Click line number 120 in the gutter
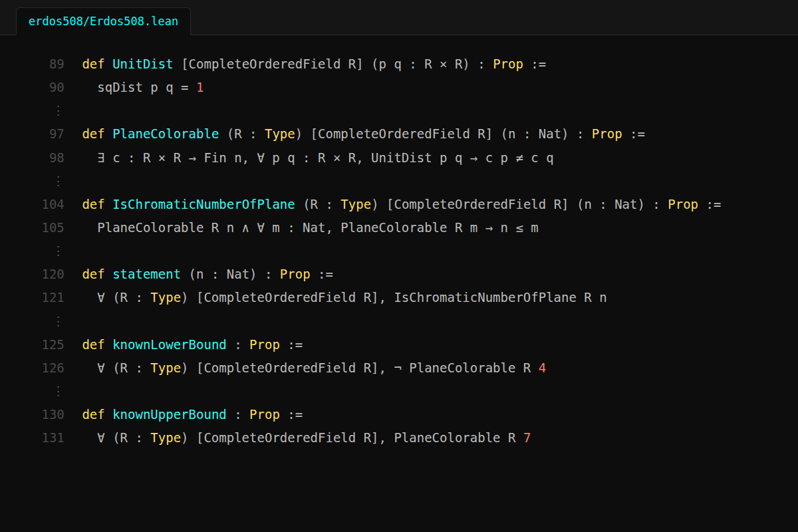The width and height of the screenshot is (798, 532). [53, 274]
